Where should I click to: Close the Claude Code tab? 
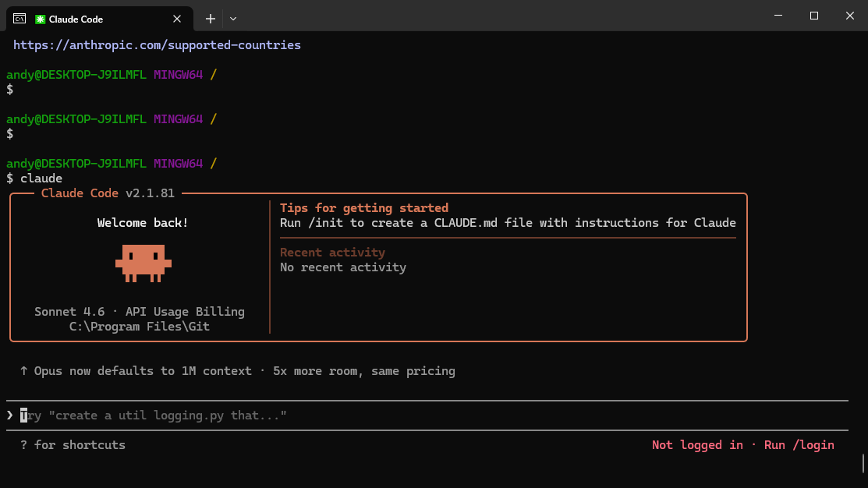[x=179, y=19]
